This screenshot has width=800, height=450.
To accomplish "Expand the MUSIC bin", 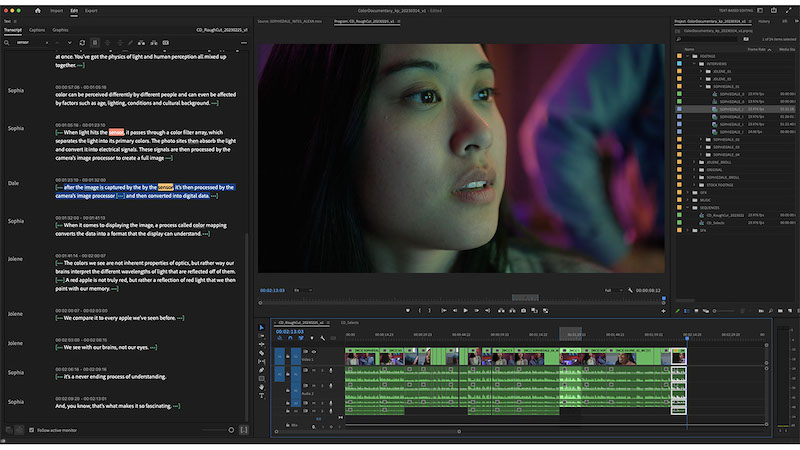I will (x=688, y=200).
